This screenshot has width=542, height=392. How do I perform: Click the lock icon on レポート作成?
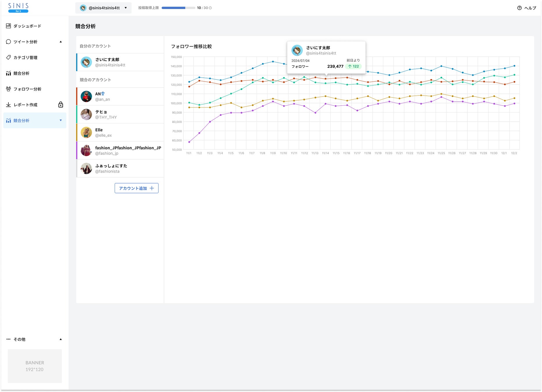coord(61,105)
